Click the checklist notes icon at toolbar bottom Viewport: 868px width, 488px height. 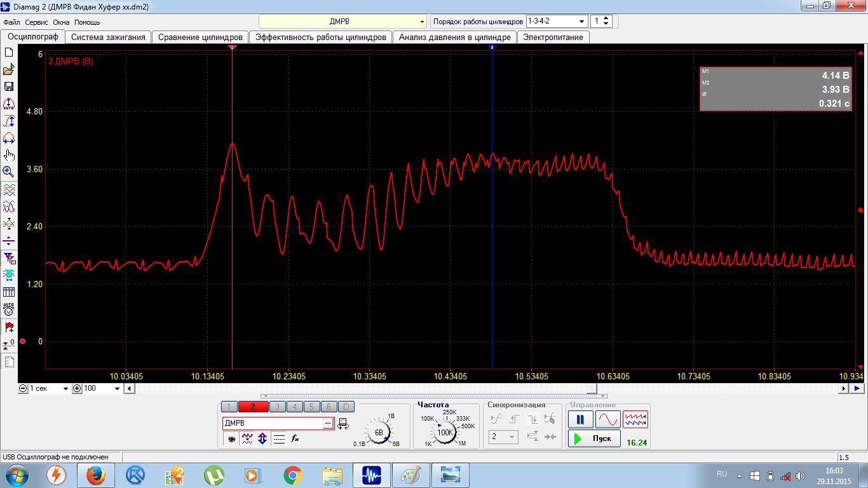9,362
